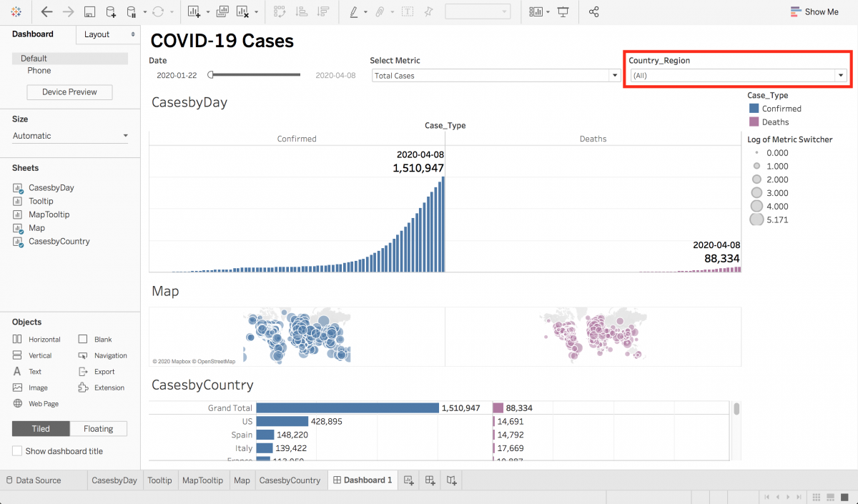Switch layout mode to Tiled

tap(41, 429)
